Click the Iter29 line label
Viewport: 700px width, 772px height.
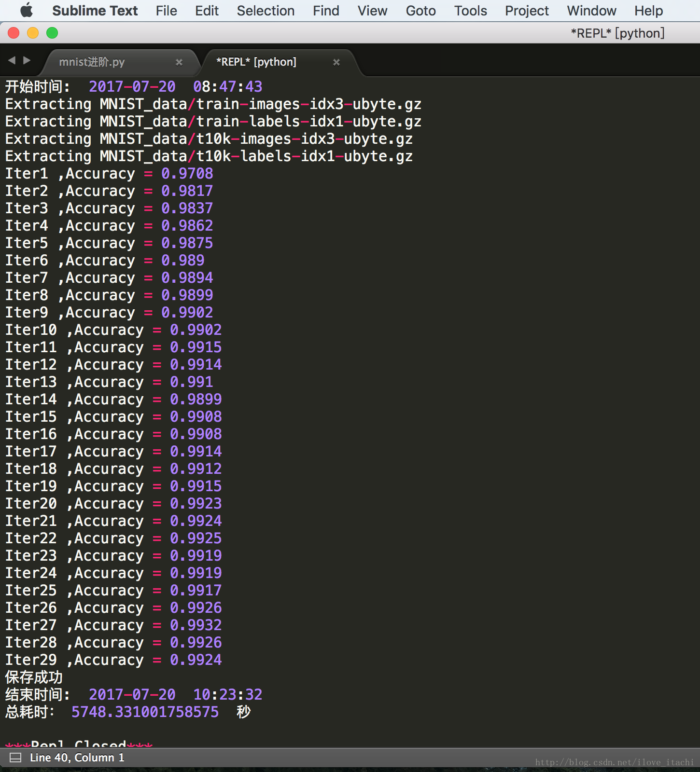click(31, 660)
